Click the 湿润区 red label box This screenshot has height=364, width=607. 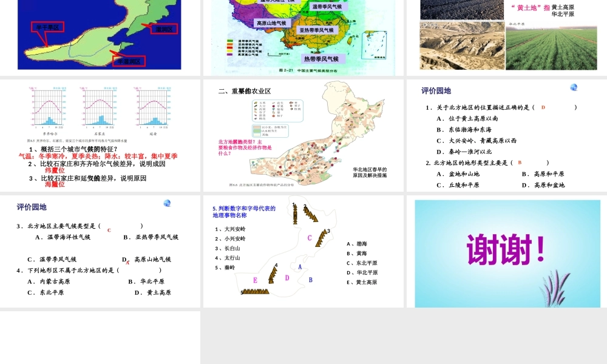tap(164, 29)
